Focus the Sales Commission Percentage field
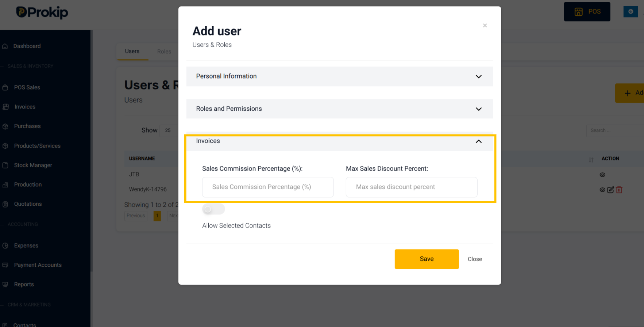644x327 pixels. pyautogui.click(x=268, y=187)
